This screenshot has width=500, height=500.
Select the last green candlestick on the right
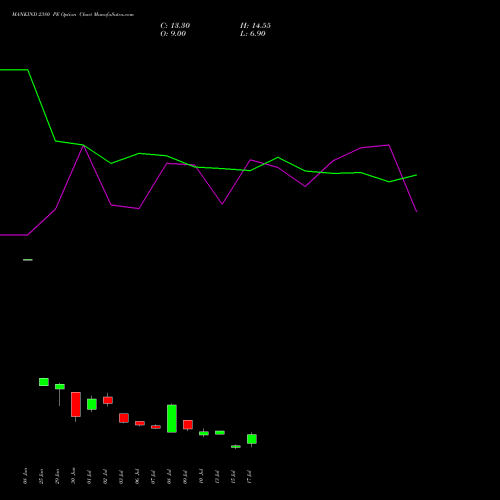[x=252, y=439]
